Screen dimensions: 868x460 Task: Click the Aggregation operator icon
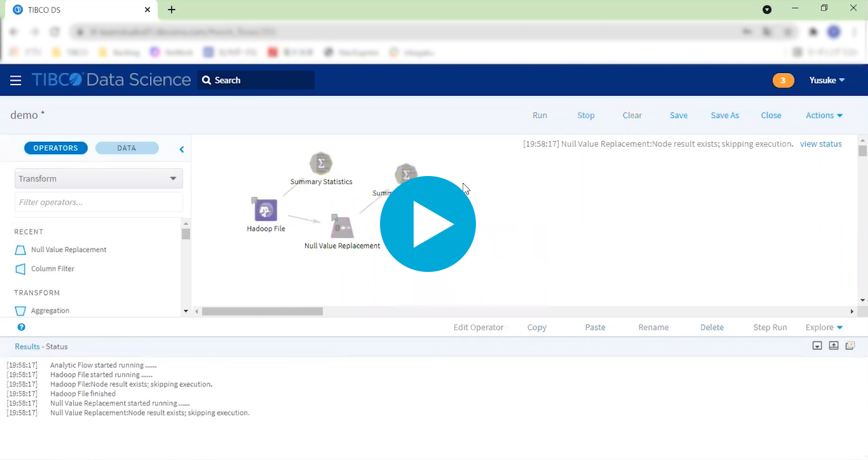tap(20, 311)
